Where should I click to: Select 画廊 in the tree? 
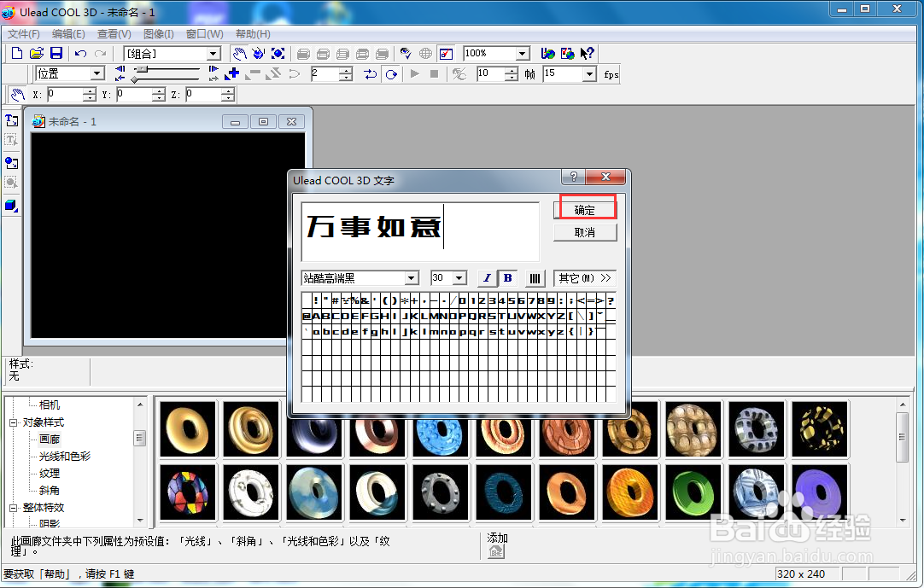click(50, 439)
